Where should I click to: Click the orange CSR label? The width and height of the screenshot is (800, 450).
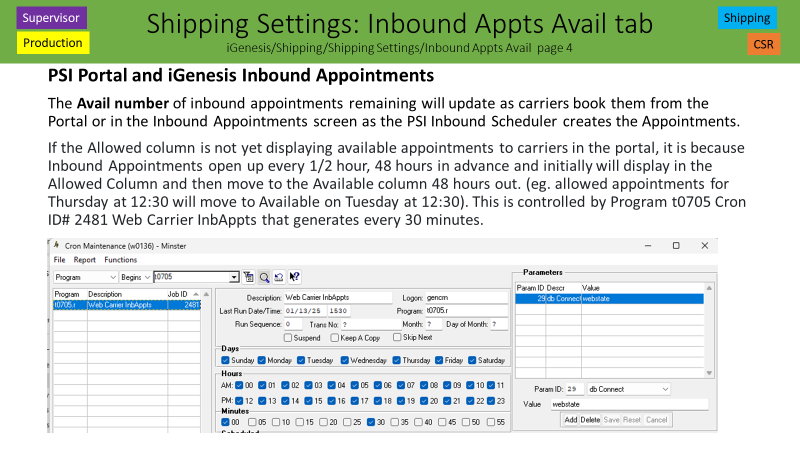tap(763, 44)
